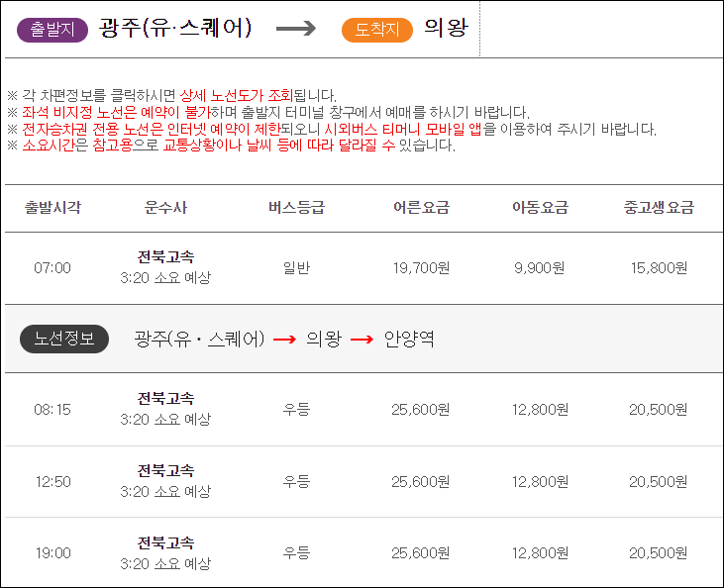Select departure terminal 광주(유·스퀘어) in the header

175,29
